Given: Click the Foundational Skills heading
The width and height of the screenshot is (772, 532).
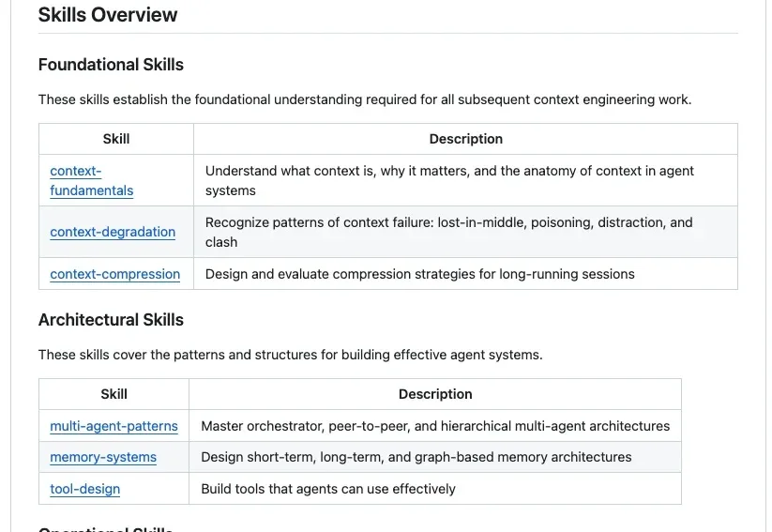Looking at the screenshot, I should coord(111,65).
